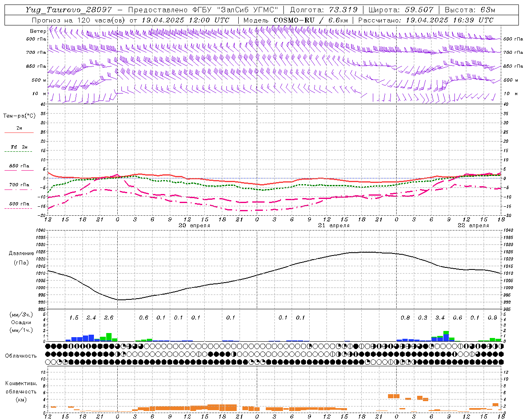Click the '22 апреля' date label
This screenshot has height=420, width=525.
coord(473,226)
